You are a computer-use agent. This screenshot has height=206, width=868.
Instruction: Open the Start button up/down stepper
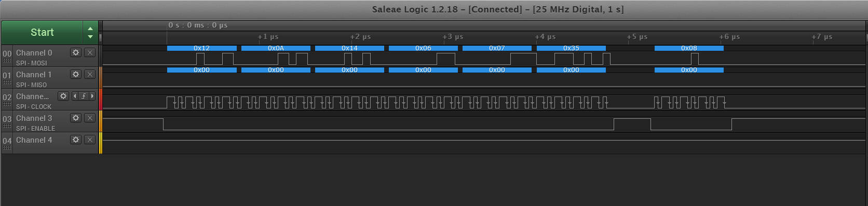point(90,32)
